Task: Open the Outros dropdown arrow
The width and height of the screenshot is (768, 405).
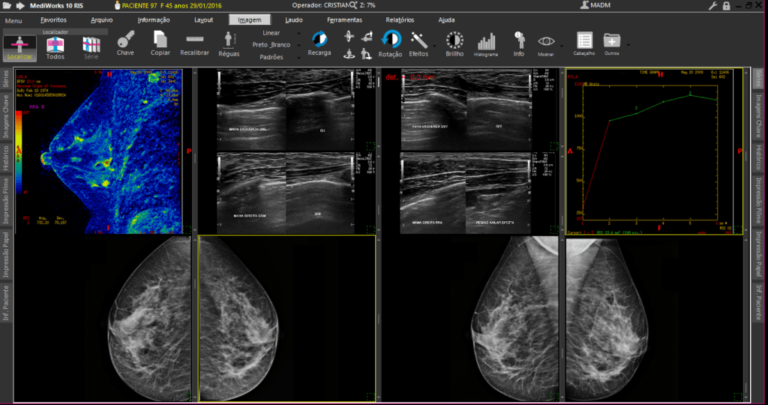Action: coord(628,46)
